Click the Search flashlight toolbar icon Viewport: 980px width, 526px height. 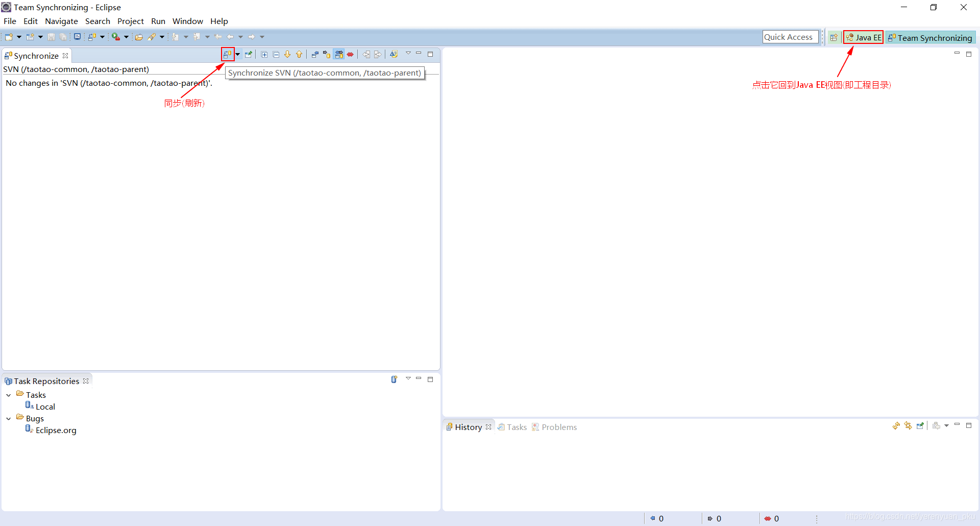point(152,37)
